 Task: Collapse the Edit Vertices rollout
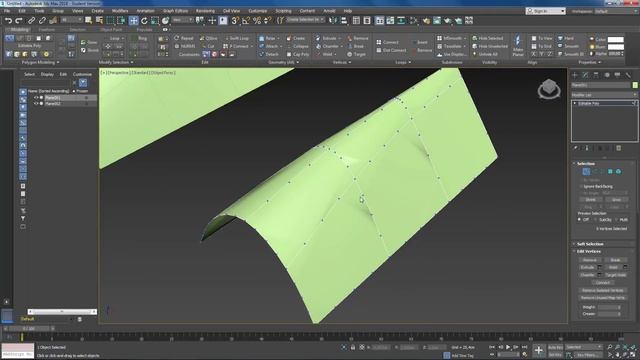click(x=589, y=251)
